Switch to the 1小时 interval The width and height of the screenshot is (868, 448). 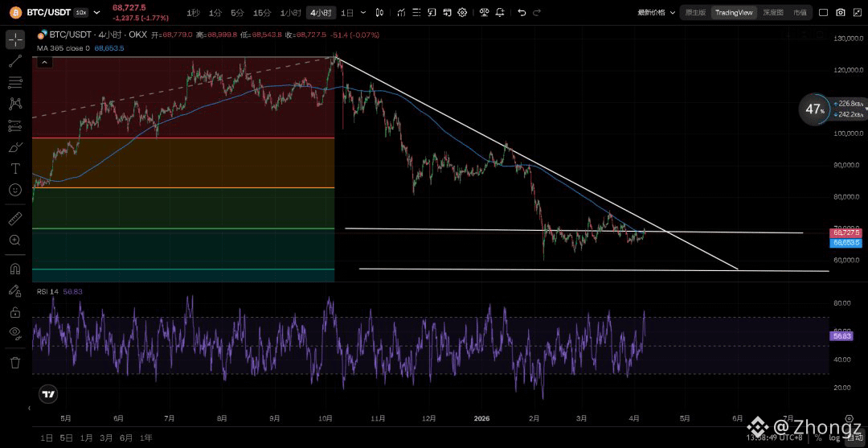291,12
